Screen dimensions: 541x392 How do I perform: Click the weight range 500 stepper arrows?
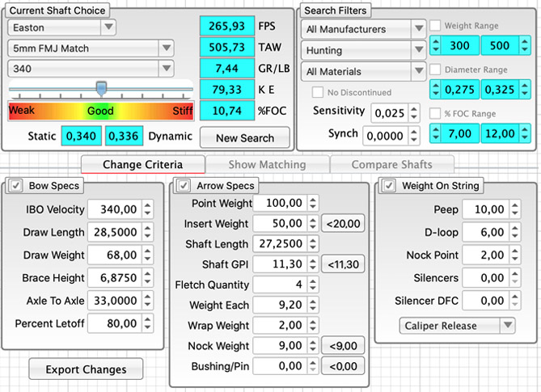coord(525,45)
